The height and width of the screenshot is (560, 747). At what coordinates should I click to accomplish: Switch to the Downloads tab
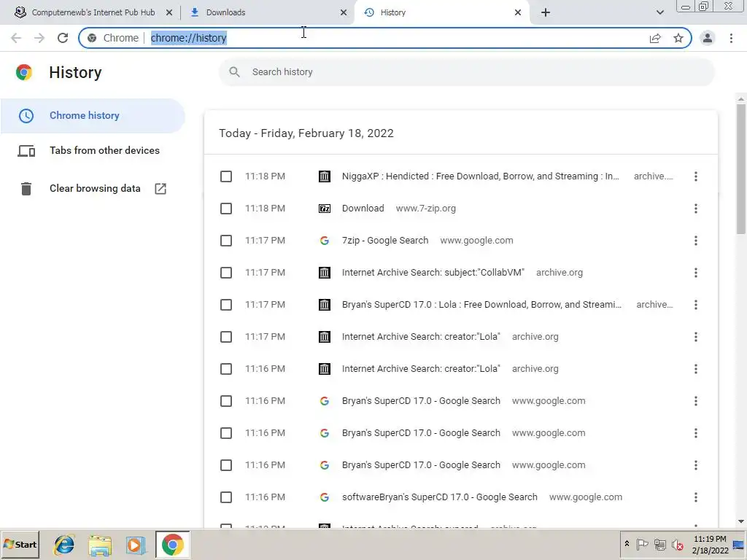pyautogui.click(x=267, y=12)
